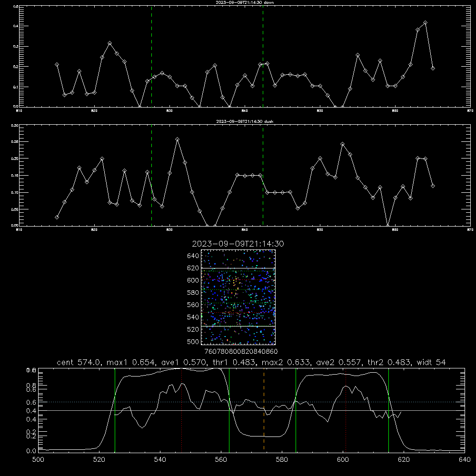Screen dimensions: 476x476
Task: Click the '2023-09-09T21:14:30 dusk' plot title
Action: 245,121
